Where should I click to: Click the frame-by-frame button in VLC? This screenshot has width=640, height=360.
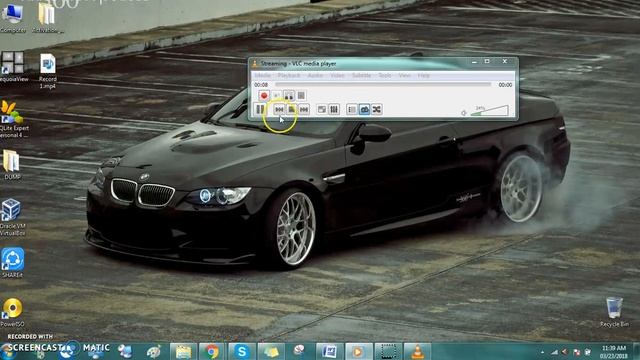tap(301, 96)
